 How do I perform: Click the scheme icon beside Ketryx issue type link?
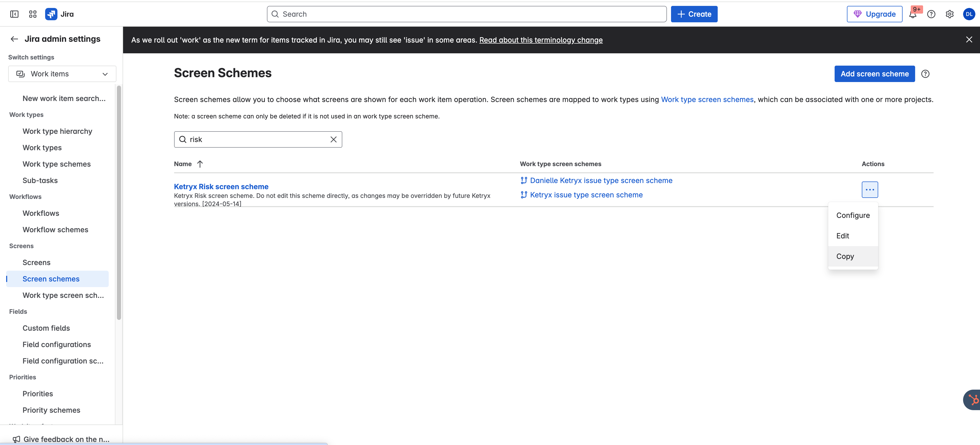point(524,195)
